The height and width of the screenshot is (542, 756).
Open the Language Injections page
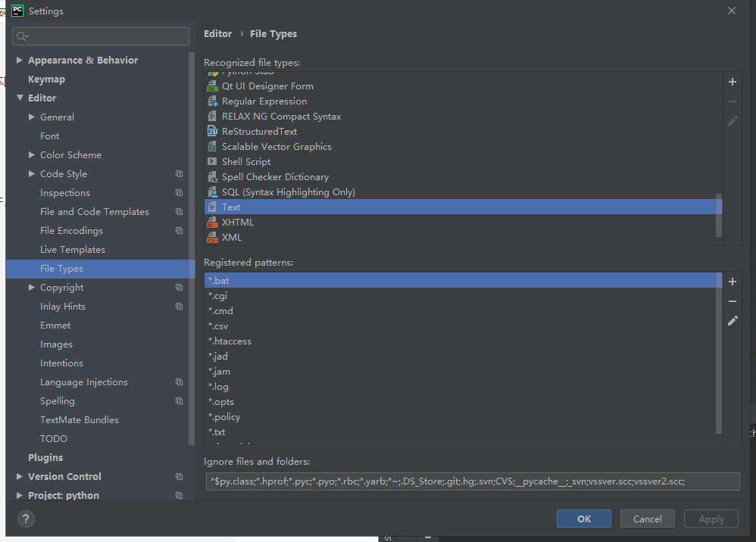pyautogui.click(x=84, y=382)
